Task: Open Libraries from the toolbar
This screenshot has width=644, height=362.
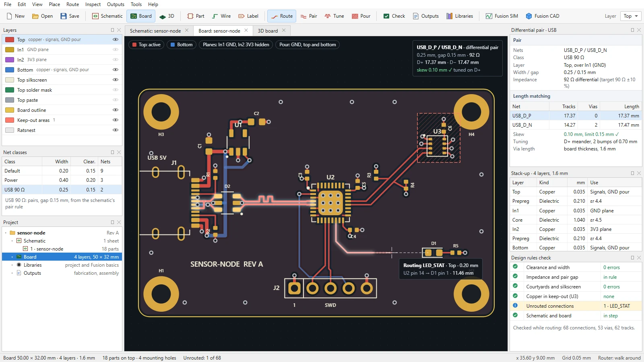Action: [x=460, y=16]
